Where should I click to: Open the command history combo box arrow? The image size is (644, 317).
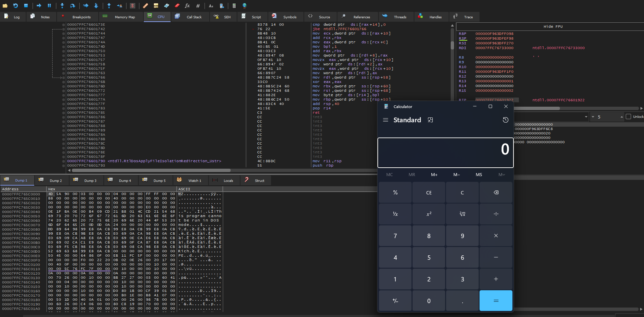coord(586,117)
